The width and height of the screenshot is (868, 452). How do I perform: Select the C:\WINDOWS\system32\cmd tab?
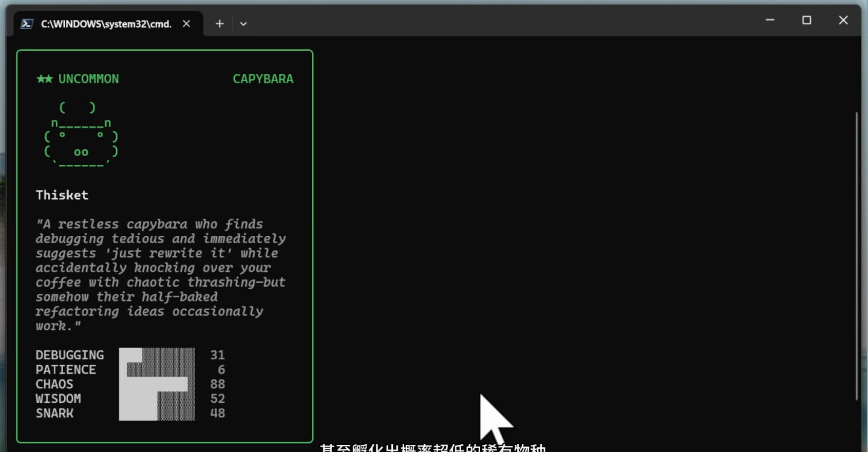[x=106, y=24]
